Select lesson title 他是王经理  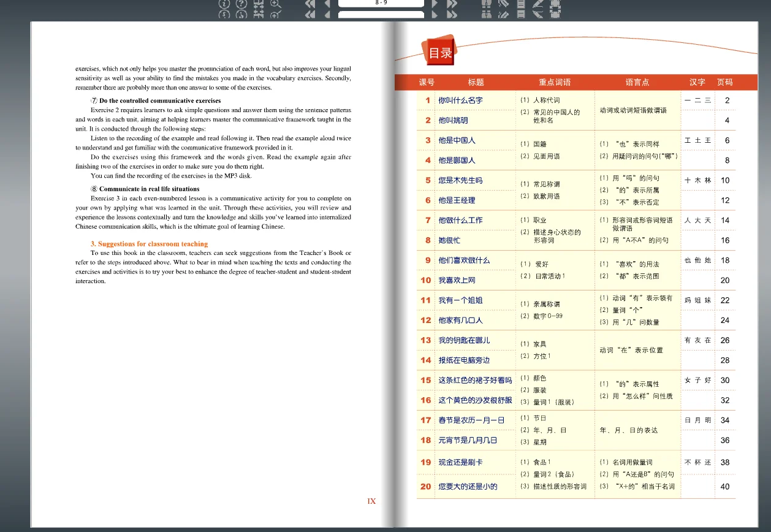click(x=457, y=200)
